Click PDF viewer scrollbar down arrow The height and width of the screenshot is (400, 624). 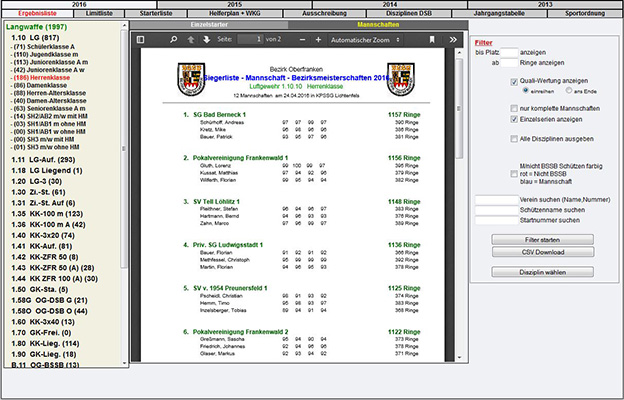point(459,357)
